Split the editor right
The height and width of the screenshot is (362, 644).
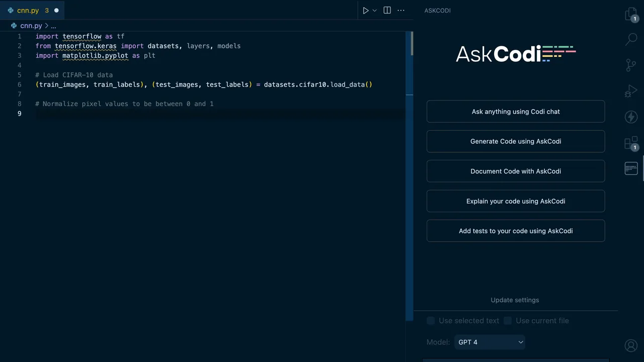387,10
